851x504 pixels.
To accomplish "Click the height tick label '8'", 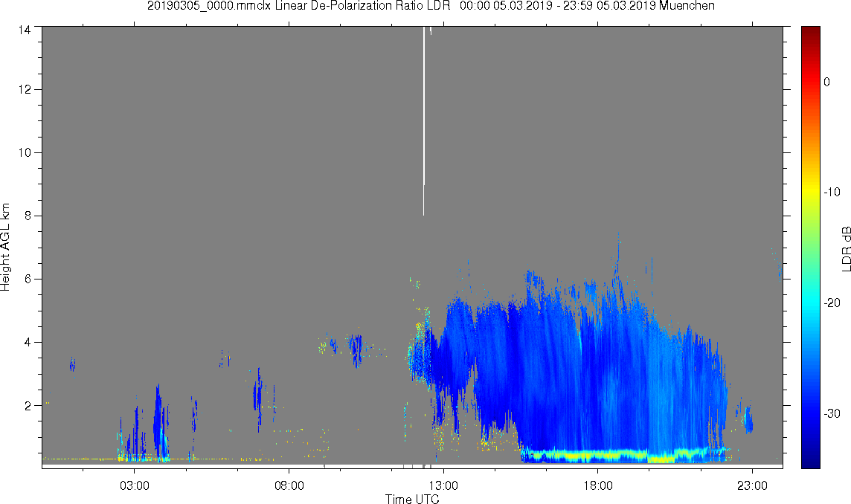I will click(28, 216).
